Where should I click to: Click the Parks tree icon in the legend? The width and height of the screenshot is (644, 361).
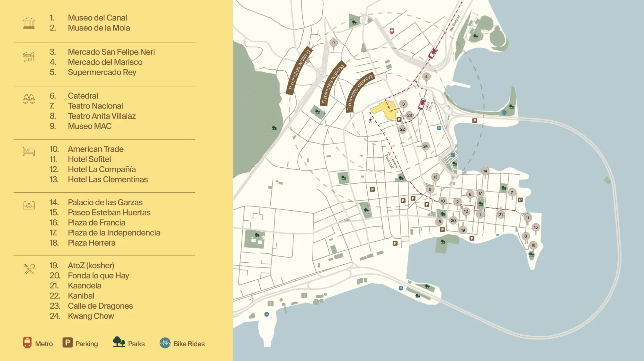pyautogui.click(x=119, y=343)
